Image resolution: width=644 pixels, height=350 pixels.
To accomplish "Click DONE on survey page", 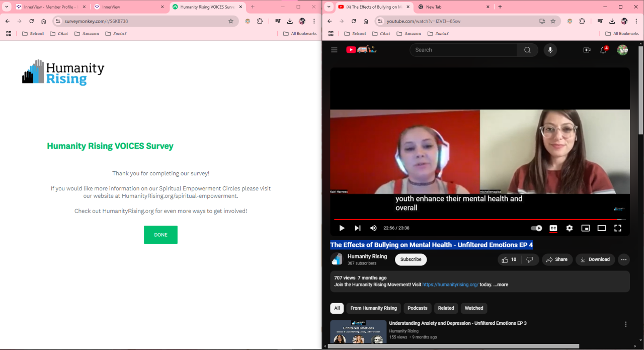I will tap(160, 235).
